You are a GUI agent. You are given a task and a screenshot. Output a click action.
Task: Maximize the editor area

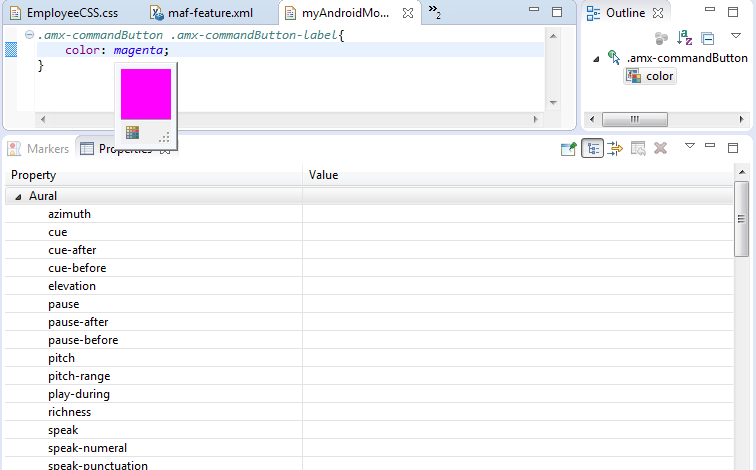click(x=557, y=12)
